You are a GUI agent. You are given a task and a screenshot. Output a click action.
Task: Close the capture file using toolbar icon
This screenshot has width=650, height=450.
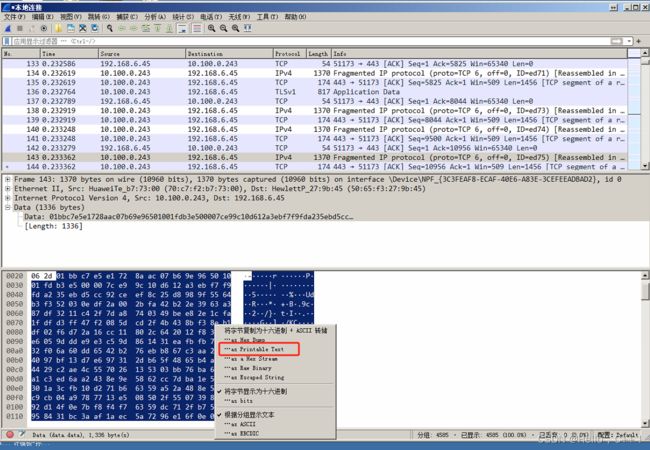[x=83, y=28]
